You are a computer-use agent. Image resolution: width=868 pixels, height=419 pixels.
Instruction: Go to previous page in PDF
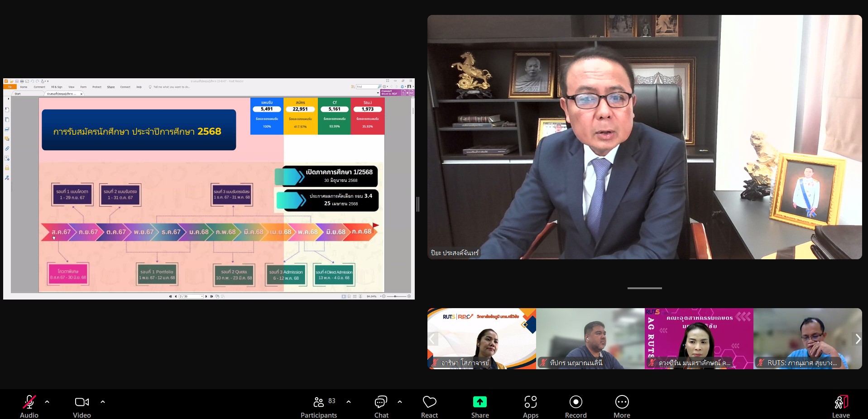coord(176,296)
